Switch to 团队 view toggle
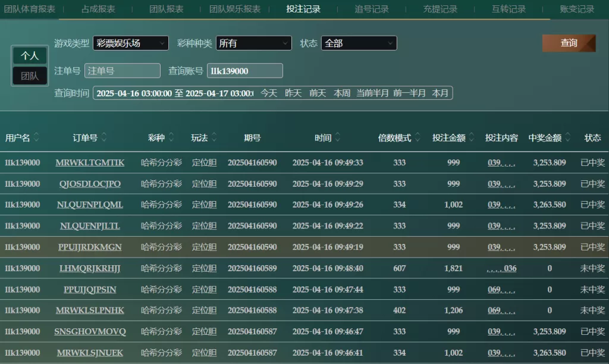 [30, 76]
